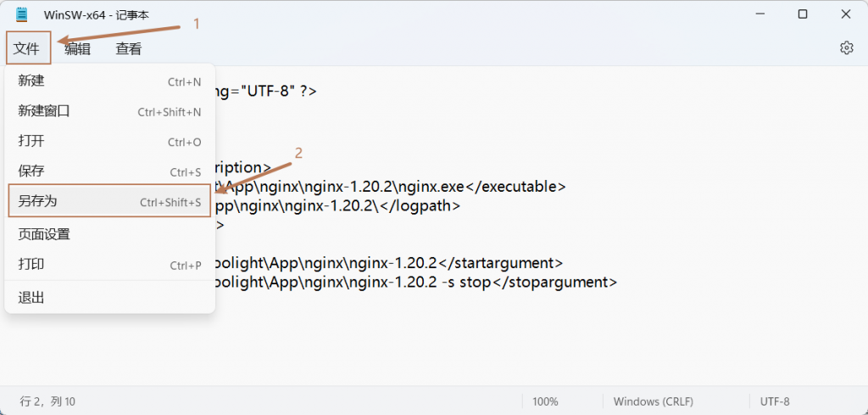
Task: Open the settings gear icon
Action: pos(846,48)
